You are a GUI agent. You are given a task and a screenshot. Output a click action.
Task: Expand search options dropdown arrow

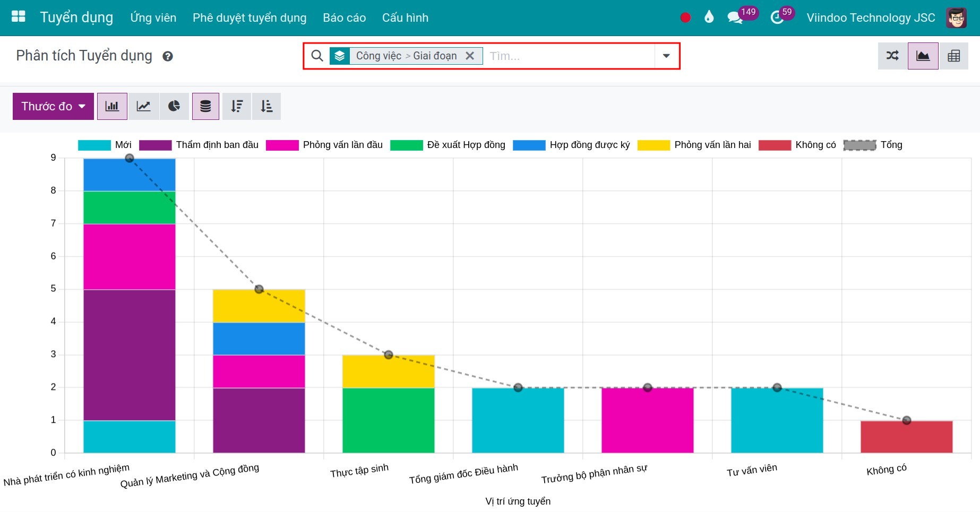pos(666,56)
